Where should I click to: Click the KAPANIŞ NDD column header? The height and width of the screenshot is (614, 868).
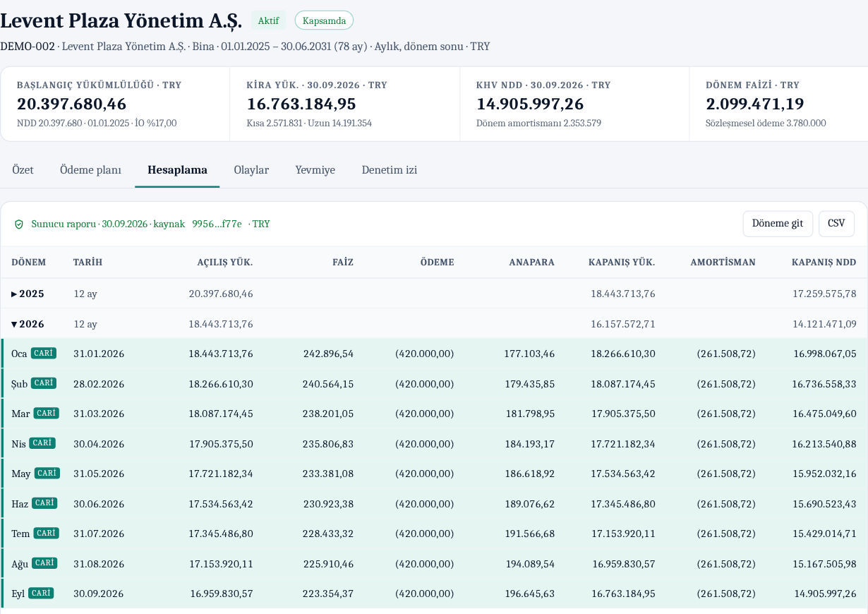(x=824, y=263)
